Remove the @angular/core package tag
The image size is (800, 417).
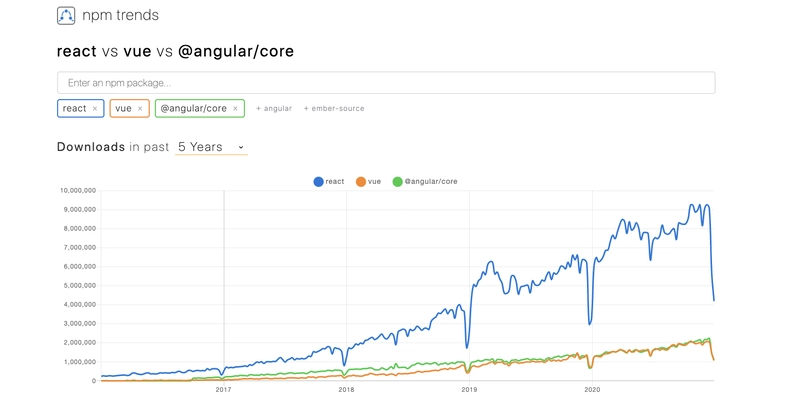(235, 109)
